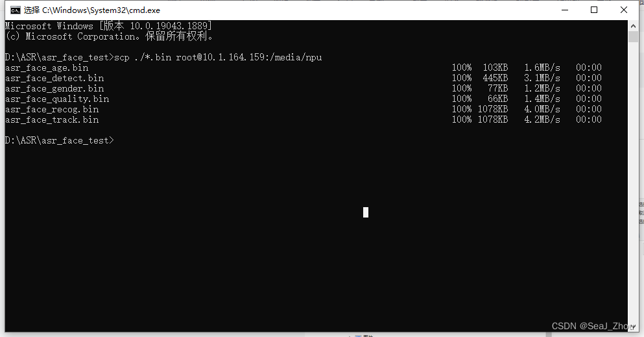The image size is (644, 337).
Task: Click the last D:\ASR\asr_face_test> prompt
Action: [x=60, y=140]
